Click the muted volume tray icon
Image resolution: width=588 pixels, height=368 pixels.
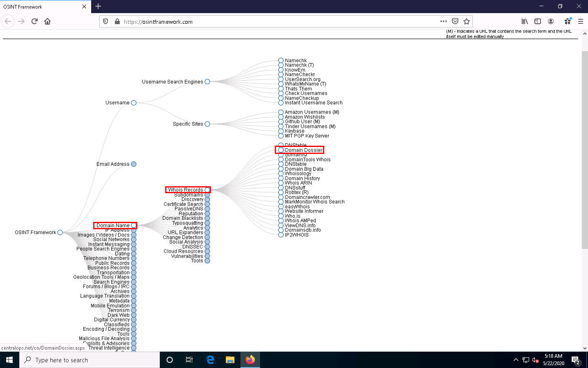[535, 360]
